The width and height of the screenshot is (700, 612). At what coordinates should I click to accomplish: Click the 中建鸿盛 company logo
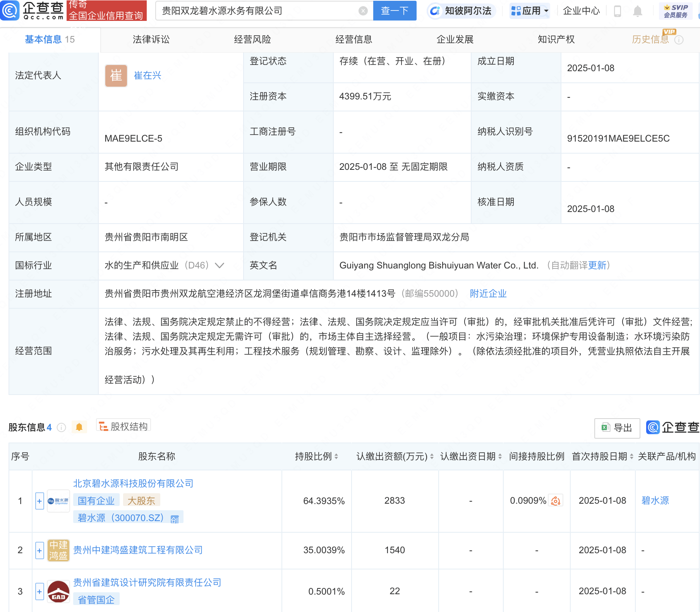coord(58,550)
